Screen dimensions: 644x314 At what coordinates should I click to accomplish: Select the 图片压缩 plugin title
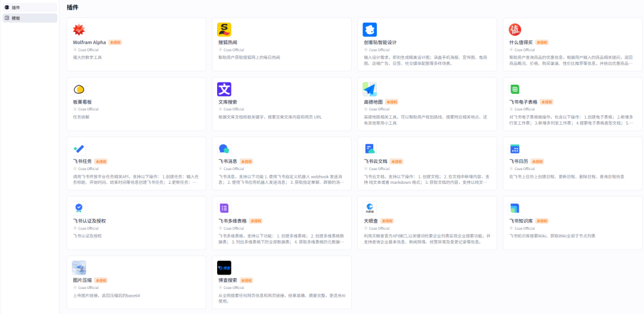(x=82, y=281)
